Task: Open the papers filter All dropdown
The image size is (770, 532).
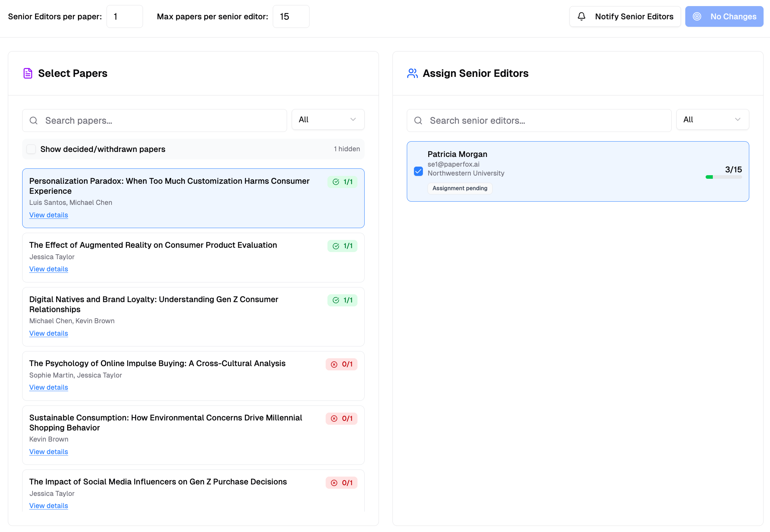Action: point(328,119)
